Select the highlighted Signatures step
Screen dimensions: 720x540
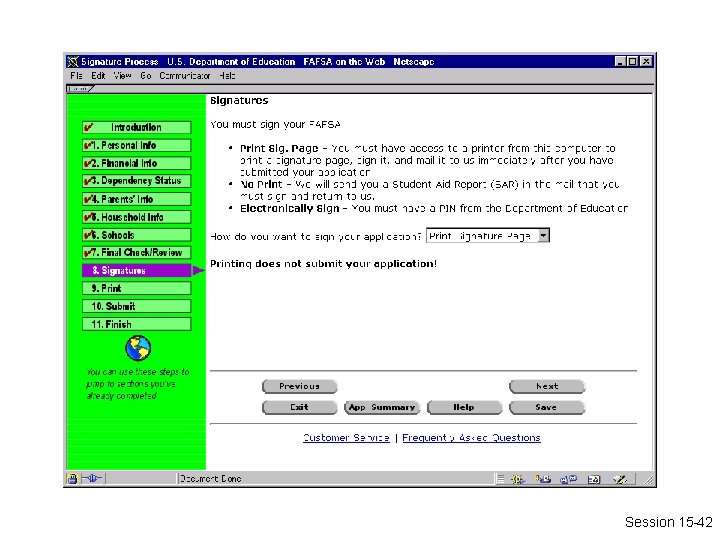pyautogui.click(x=136, y=270)
